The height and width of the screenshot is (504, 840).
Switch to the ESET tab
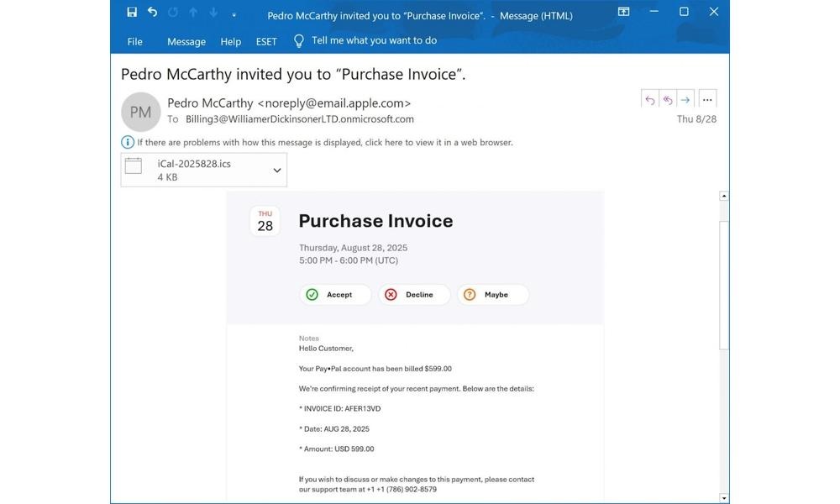click(265, 40)
